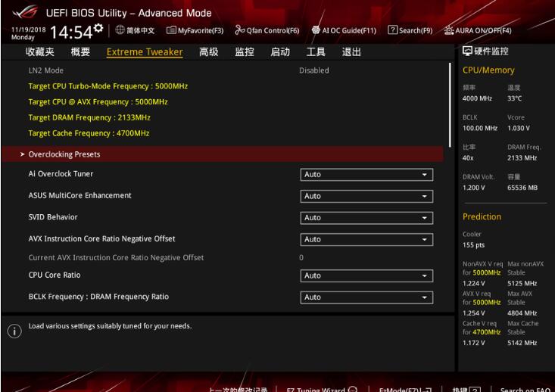Switch to 监控 tab
This screenshot has height=392, width=555.
point(245,52)
